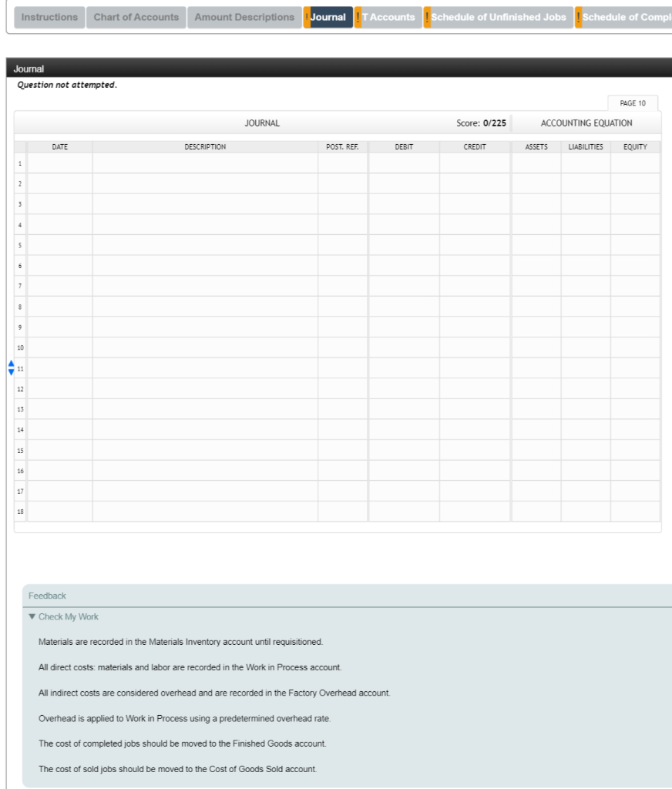Move journal row 11 down with the arrow
672x789 pixels.
pos(11,372)
